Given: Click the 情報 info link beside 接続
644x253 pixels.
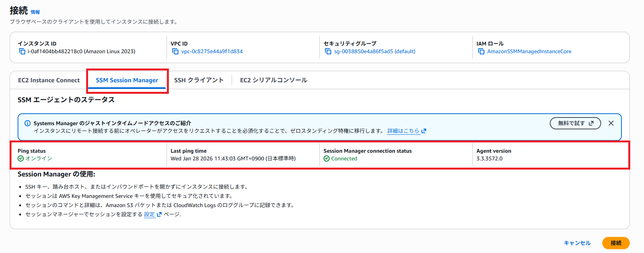Looking at the screenshot, I should click(x=35, y=12).
